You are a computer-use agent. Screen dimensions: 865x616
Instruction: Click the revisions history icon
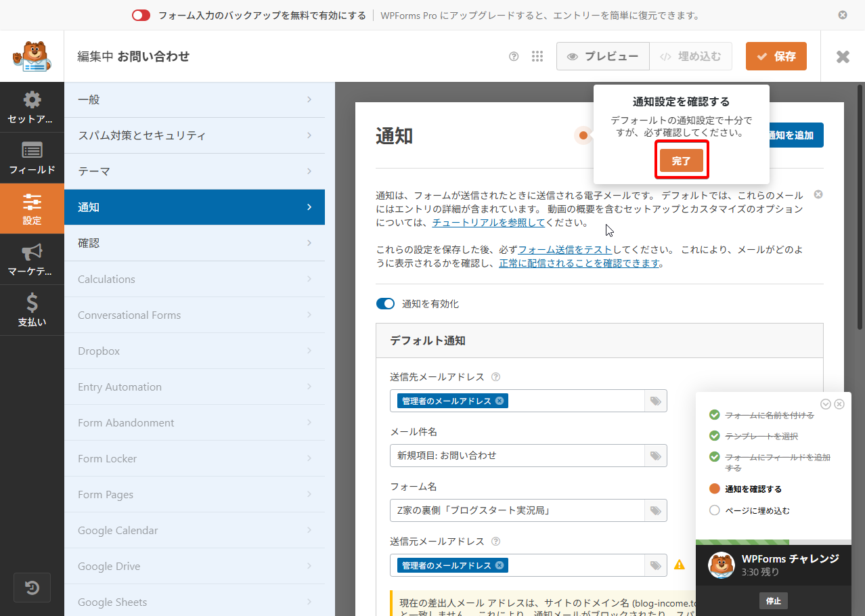(32, 587)
